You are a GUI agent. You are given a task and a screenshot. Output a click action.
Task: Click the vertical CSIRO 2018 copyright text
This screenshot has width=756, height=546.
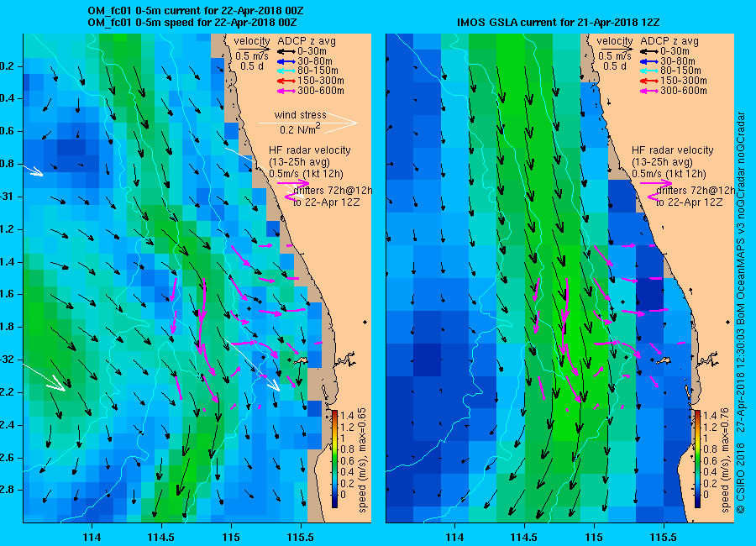(742, 312)
